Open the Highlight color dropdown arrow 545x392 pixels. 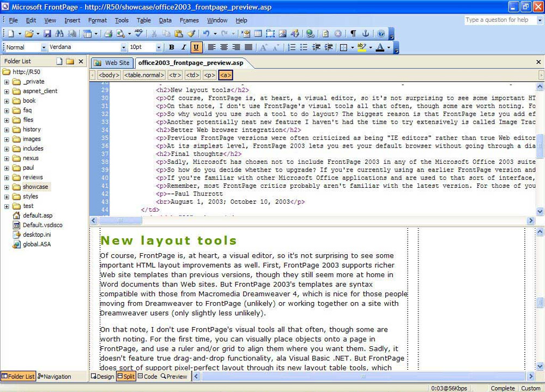pos(371,47)
